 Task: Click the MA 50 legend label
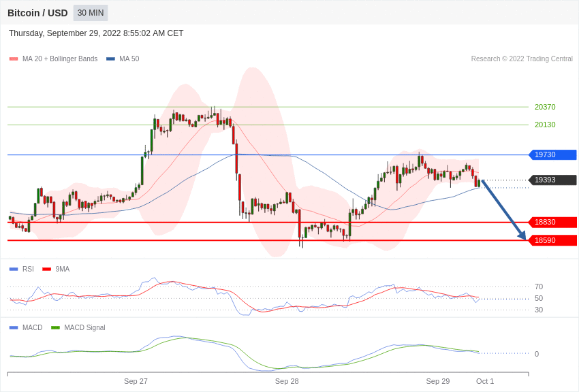pos(129,59)
